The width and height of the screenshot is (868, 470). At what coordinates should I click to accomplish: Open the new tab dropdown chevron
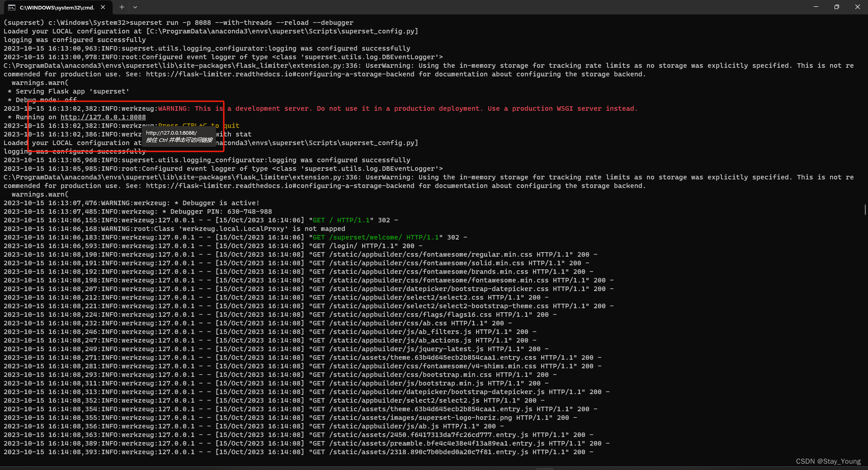[135, 7]
